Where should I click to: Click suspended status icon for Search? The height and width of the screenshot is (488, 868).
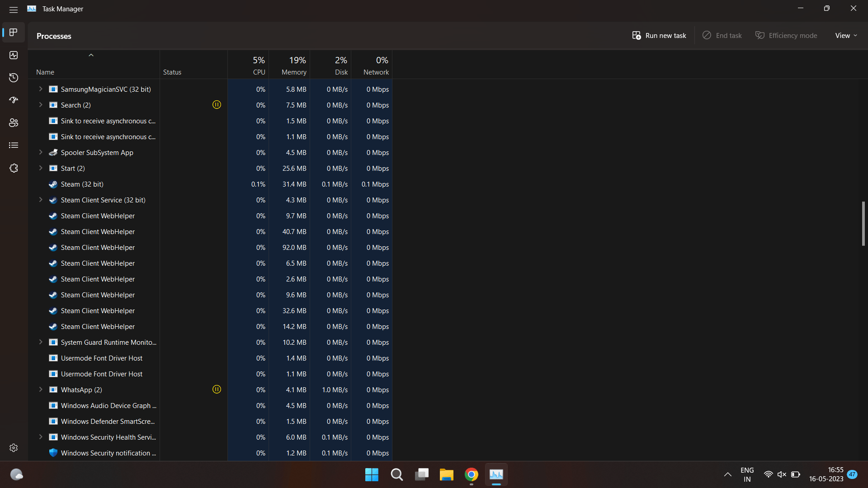pos(217,105)
